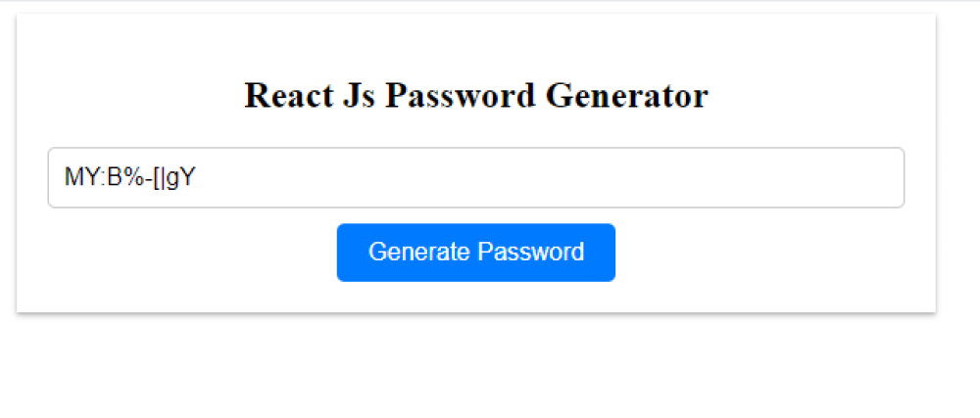Place cursor before the first password character
Viewport: 980px width, 418px height.
(x=65, y=178)
